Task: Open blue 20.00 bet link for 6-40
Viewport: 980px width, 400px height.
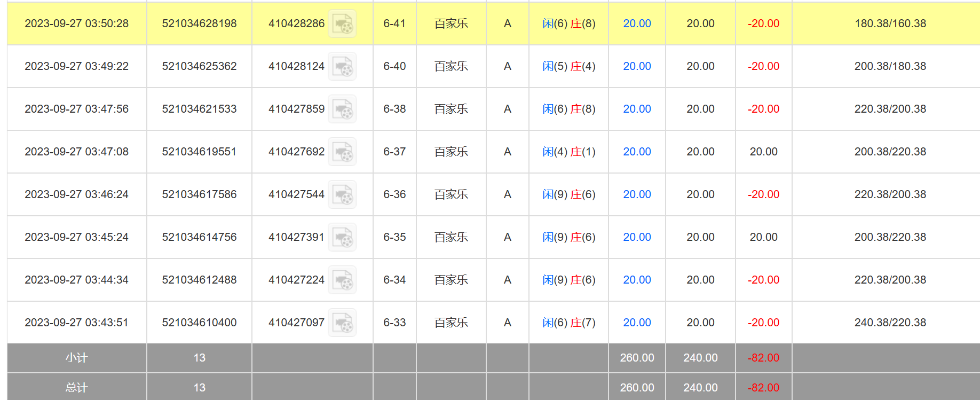Action: click(x=637, y=66)
